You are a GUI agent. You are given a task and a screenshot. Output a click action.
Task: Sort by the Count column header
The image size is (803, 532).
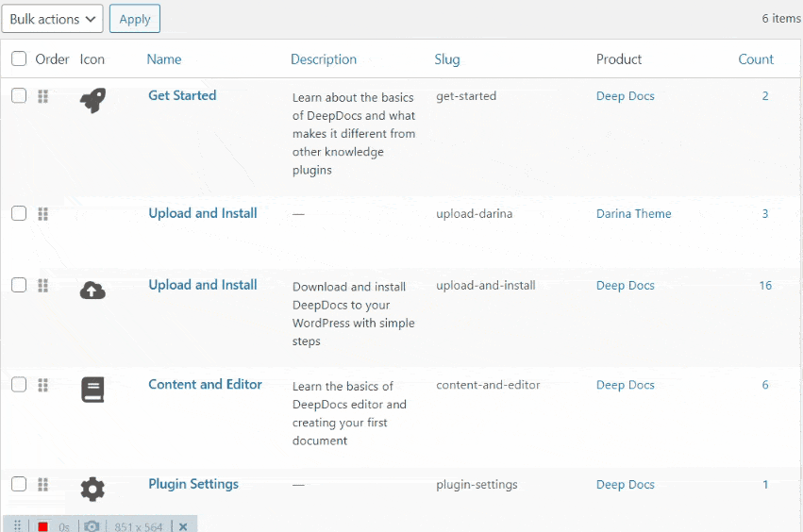[x=756, y=59]
